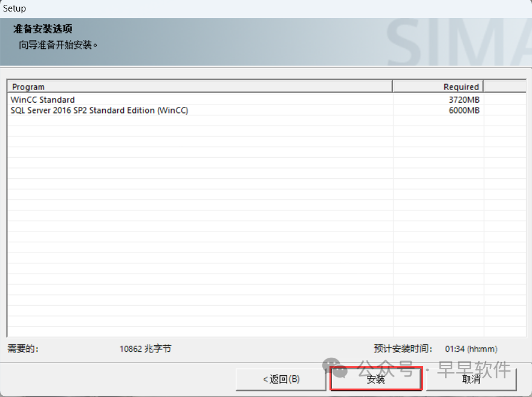Click the 预计安装时间 label

tap(403, 349)
